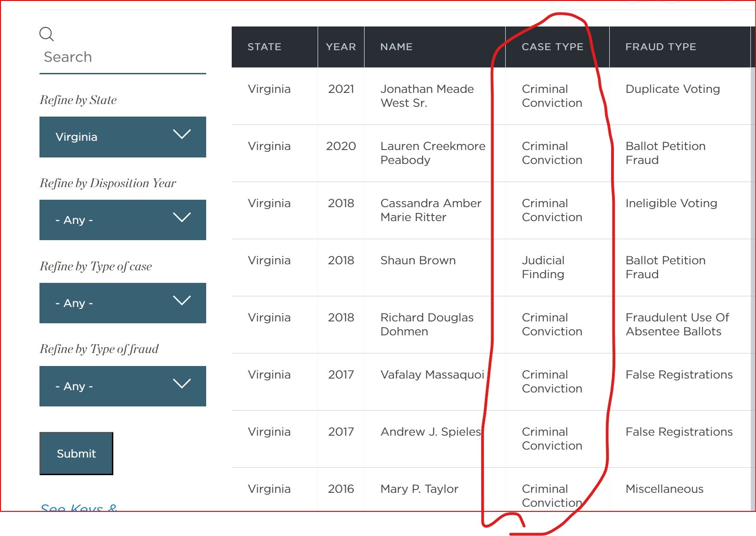Viewport: 756px width, 536px height.
Task: Open the Type of case dropdown
Action: [123, 303]
